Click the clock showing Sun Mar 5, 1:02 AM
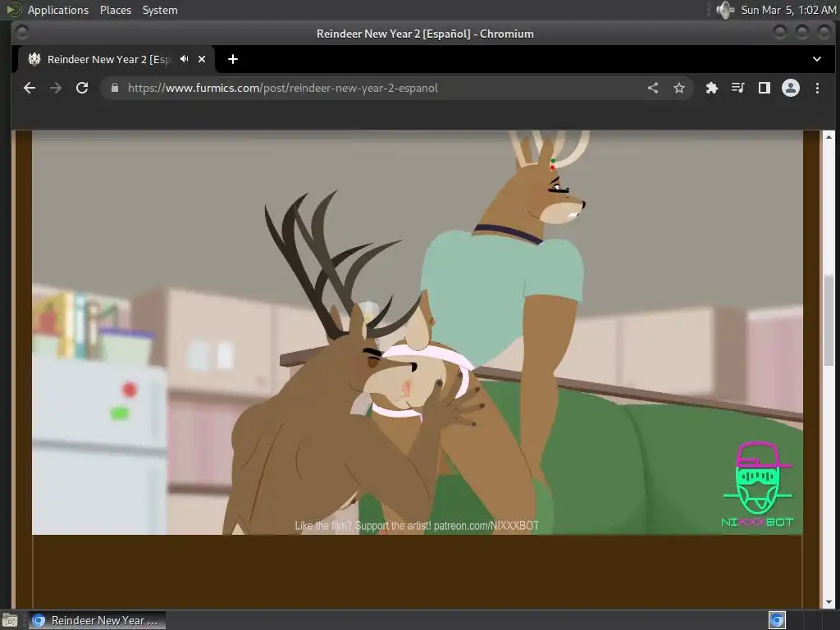840x630 pixels. pos(788,10)
